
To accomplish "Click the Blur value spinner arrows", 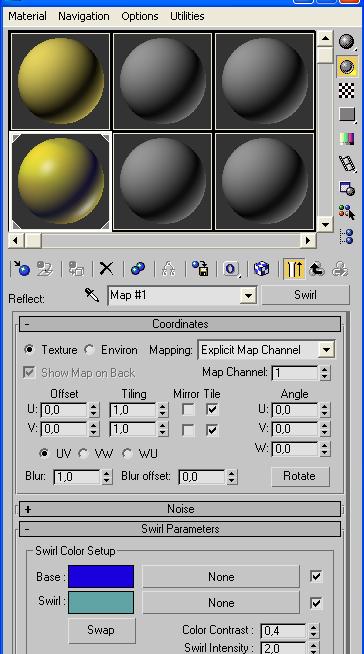I will (x=107, y=476).
